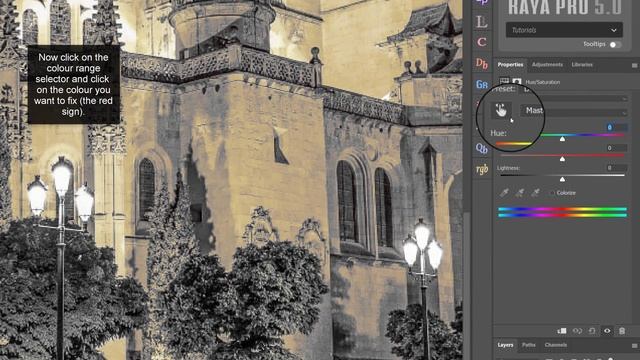Switch to the Libraries tab
The width and height of the screenshot is (640, 360).
582,64
